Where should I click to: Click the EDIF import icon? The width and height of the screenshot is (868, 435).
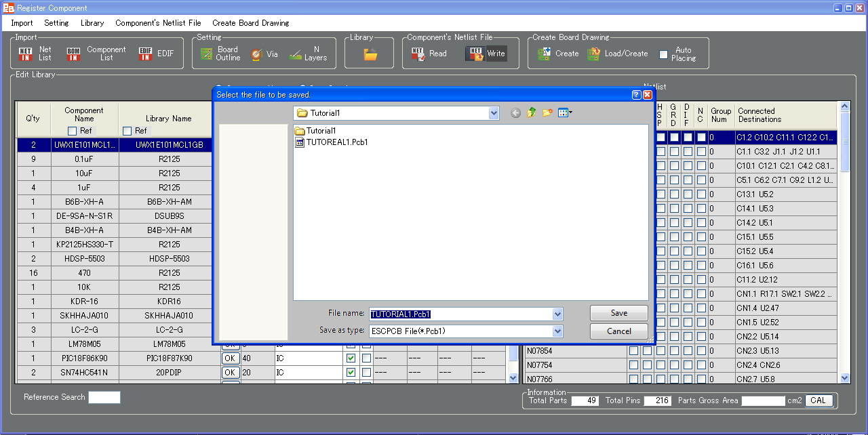145,54
